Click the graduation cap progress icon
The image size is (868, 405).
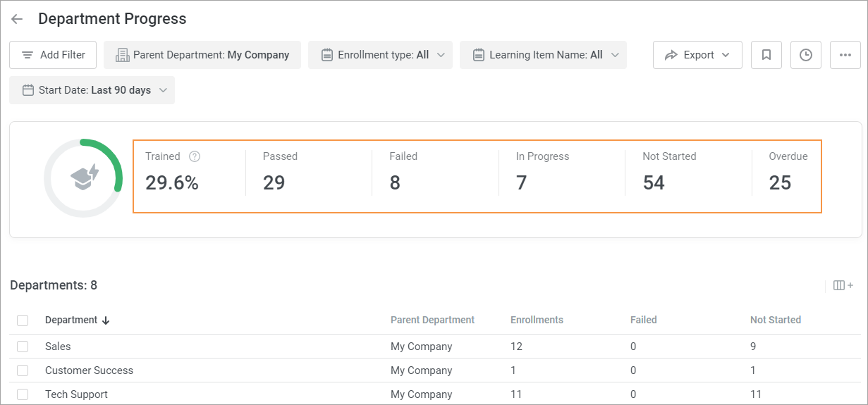[x=84, y=177]
